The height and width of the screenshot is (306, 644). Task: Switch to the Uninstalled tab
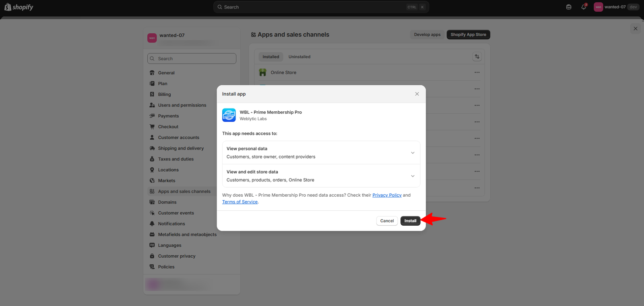tap(299, 57)
